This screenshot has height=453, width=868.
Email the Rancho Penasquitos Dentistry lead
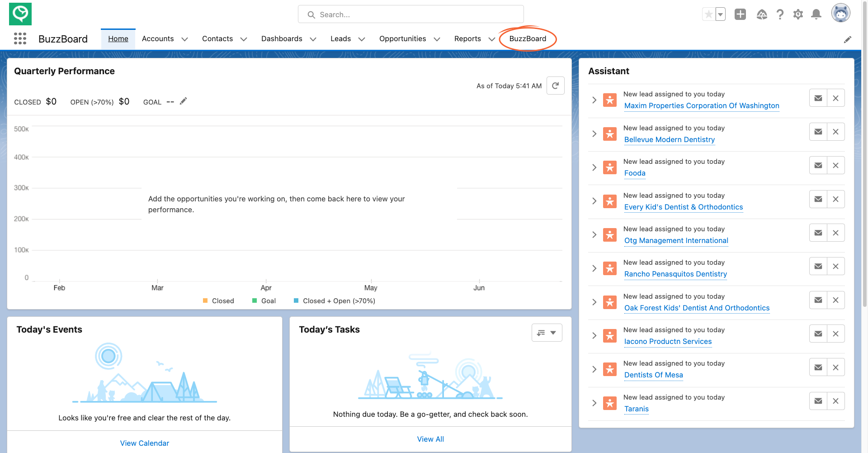pyautogui.click(x=818, y=266)
